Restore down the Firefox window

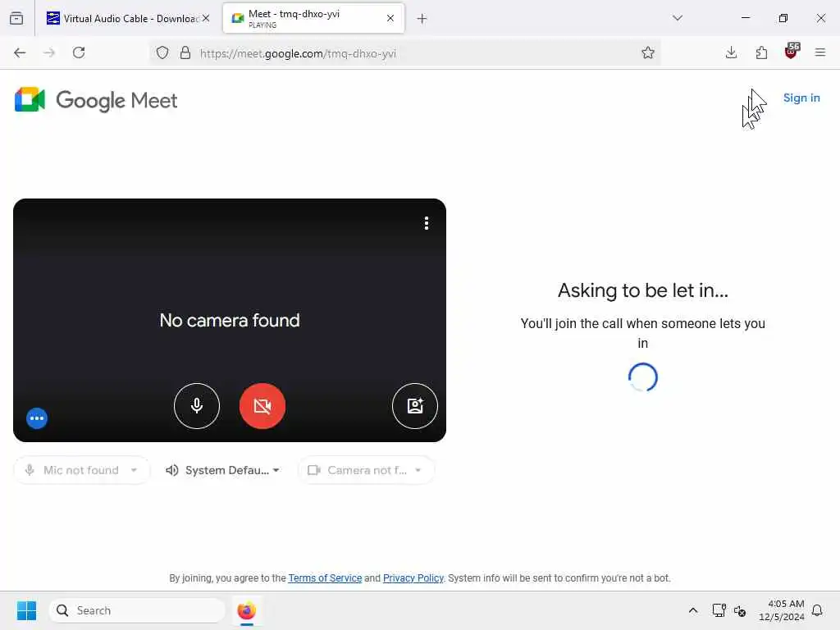tap(783, 18)
